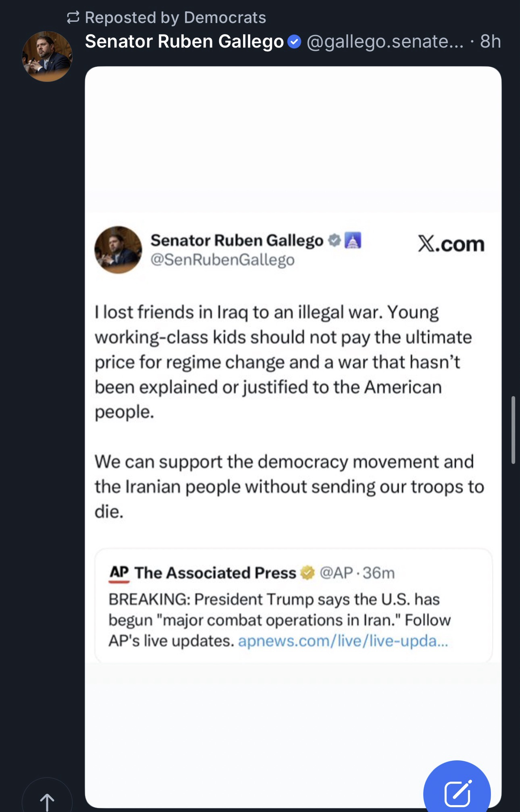
Task: Open the Reposted by Democrats link
Action: tap(175, 17)
